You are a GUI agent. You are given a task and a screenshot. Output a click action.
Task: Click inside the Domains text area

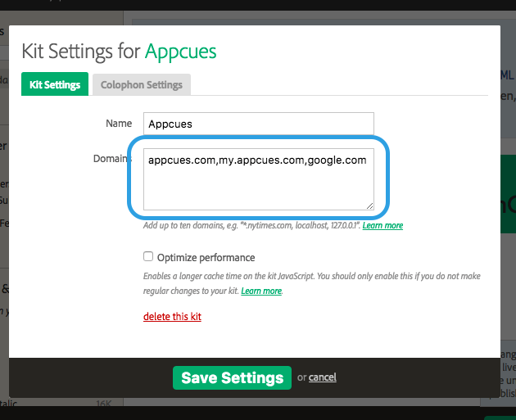(x=258, y=179)
